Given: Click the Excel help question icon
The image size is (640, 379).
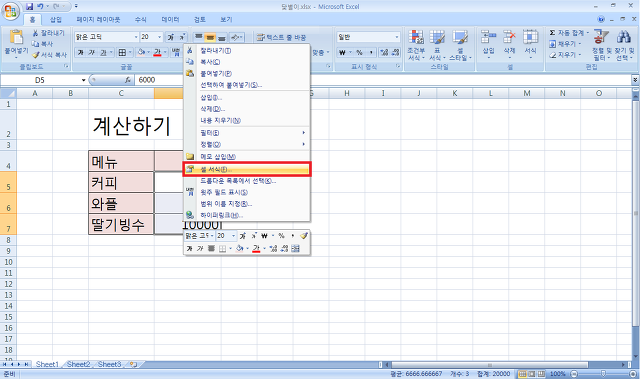Looking at the screenshot, I should coord(601,19).
